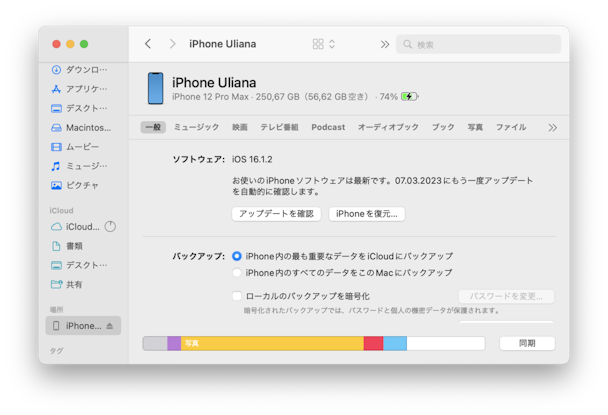Enable ローカルのバックアップを暗号化 checkbox
Image resolution: width=608 pixels, height=415 pixels.
coord(237,296)
